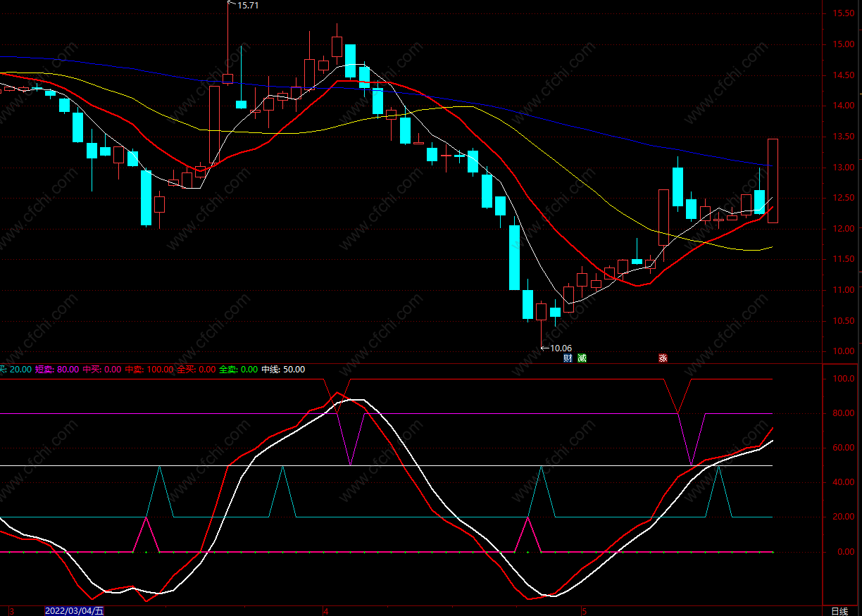
Task: Click the 中买: 0.00 indicator label
Action: 102,370
